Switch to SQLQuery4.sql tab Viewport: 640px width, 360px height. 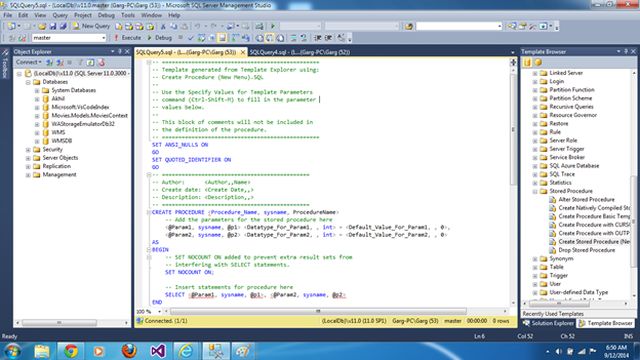coord(300,52)
